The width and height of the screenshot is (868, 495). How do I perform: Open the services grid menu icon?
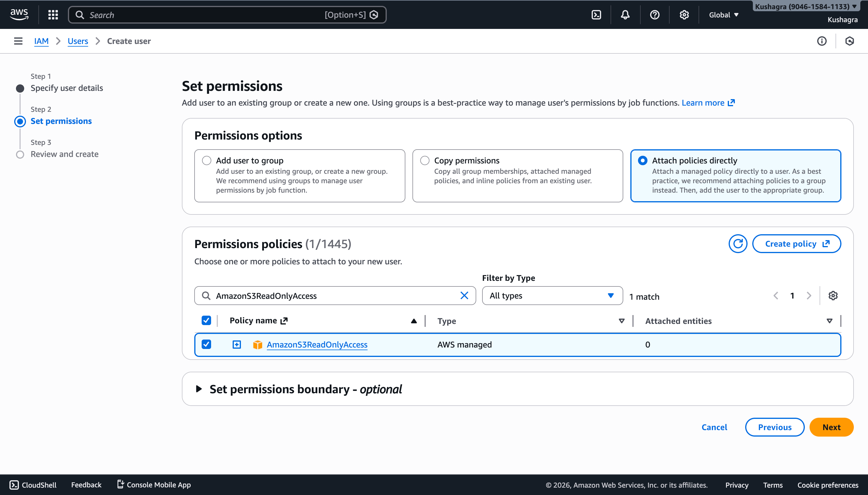click(53, 15)
